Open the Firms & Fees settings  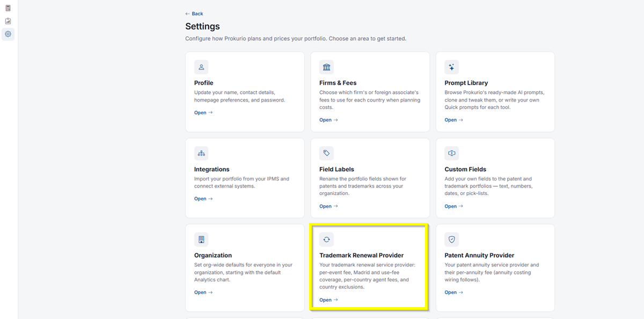coord(328,120)
